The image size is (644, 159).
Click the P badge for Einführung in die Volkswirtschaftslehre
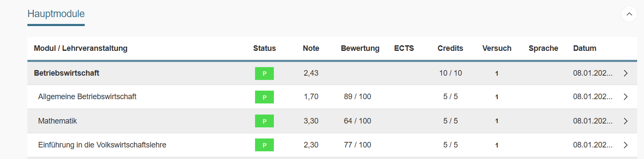pos(264,145)
